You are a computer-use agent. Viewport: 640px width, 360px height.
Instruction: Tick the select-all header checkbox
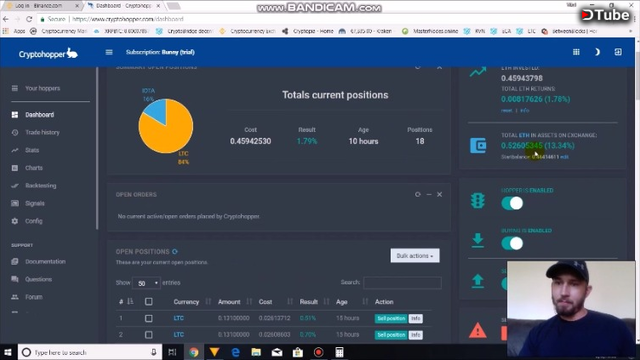149,302
